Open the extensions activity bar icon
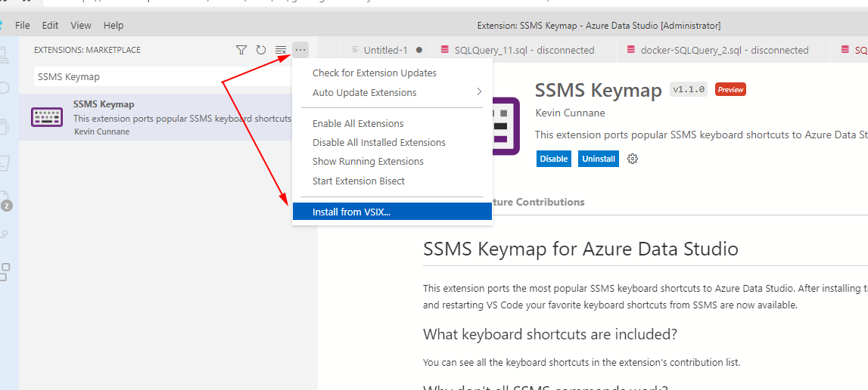Image resolution: width=868 pixels, height=390 pixels. click(x=5, y=271)
